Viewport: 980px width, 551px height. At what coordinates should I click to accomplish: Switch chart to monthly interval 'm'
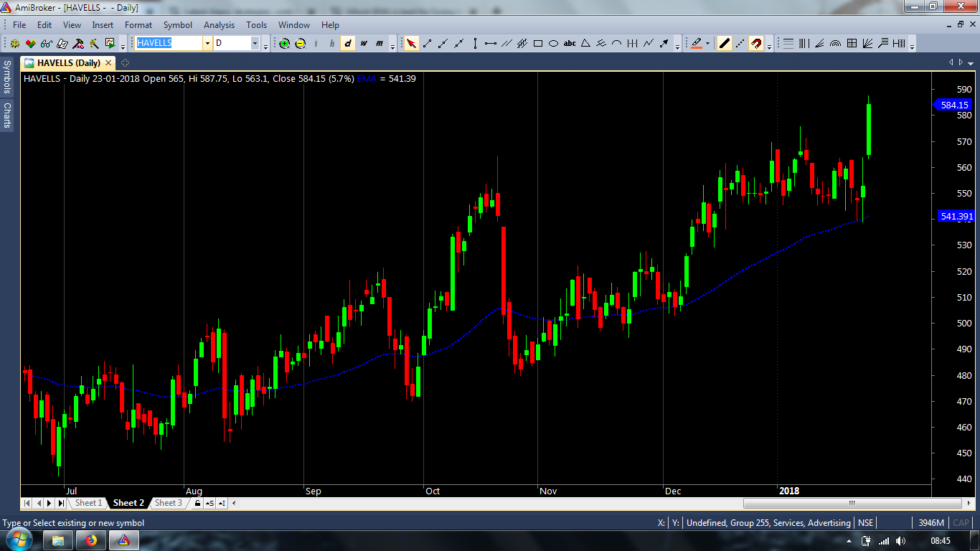(380, 43)
